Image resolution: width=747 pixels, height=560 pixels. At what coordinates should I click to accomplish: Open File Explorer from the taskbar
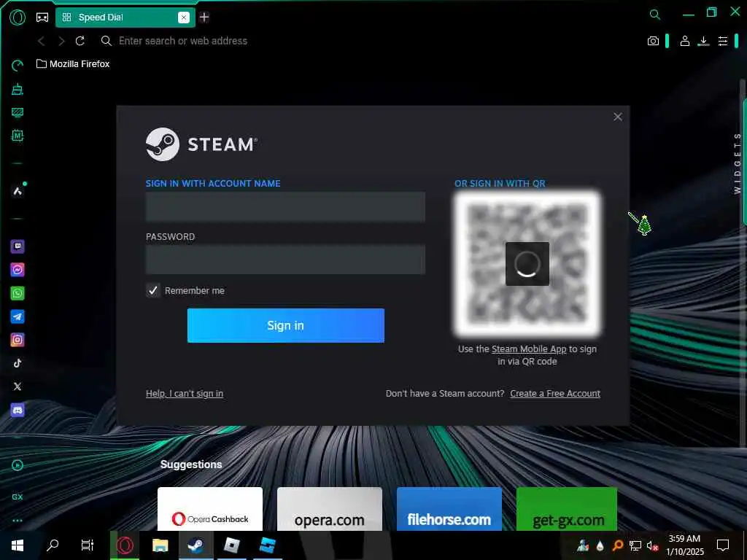[160, 545]
